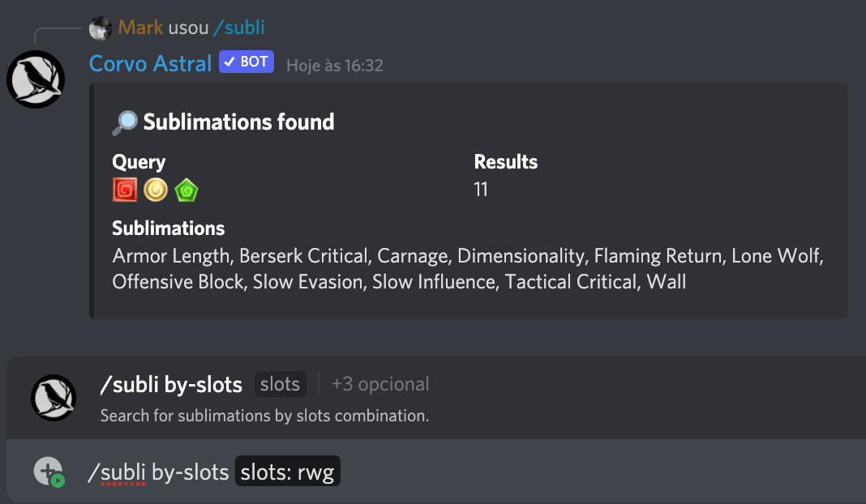This screenshot has width=866, height=504.
Task: Click the yellow spiral slot icon
Action: click(x=156, y=190)
